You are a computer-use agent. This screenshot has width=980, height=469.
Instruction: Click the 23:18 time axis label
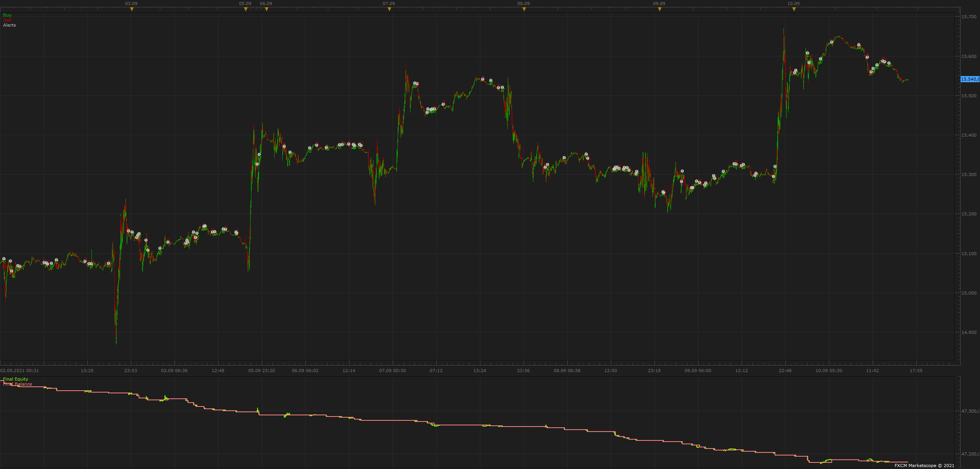click(654, 371)
